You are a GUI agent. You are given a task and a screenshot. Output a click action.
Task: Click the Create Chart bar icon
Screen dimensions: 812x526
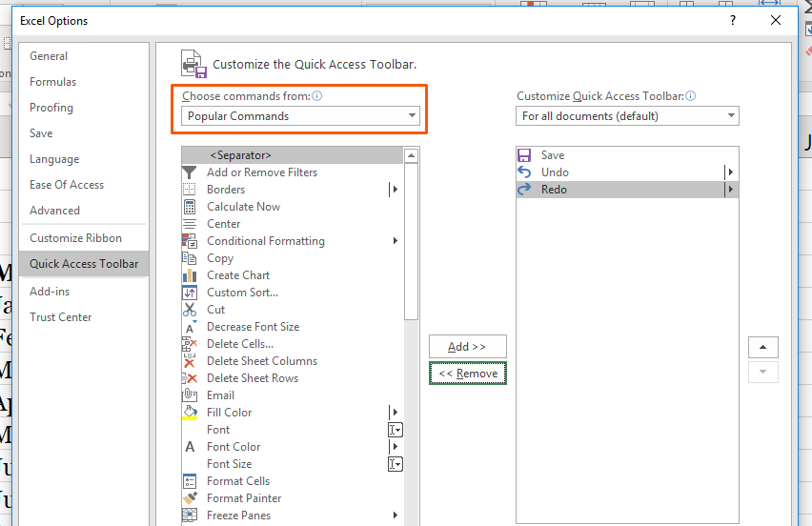click(190, 275)
